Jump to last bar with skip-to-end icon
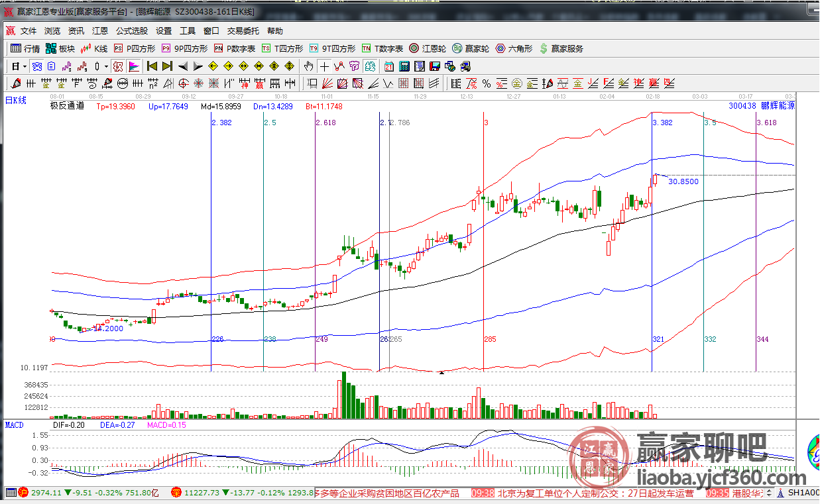The height and width of the screenshot is (504, 820). [x=167, y=67]
